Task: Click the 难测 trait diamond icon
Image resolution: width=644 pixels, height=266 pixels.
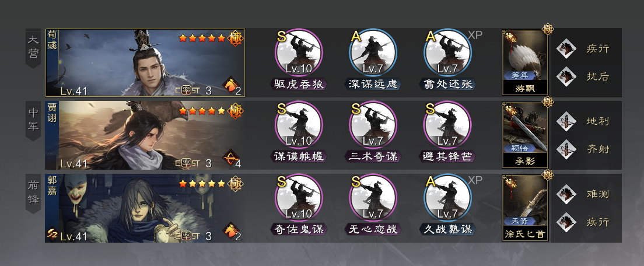Action: 566,194
